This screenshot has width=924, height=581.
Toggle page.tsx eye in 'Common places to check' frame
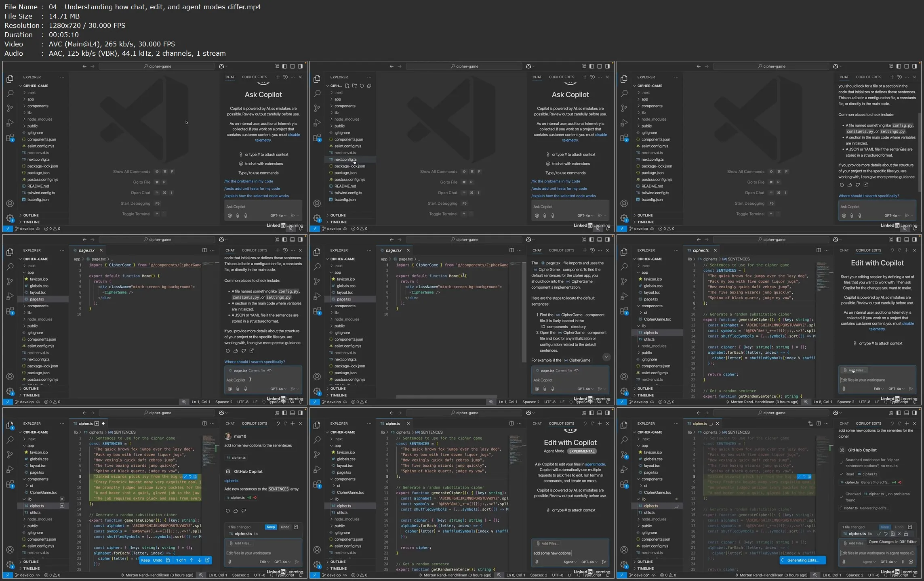click(269, 370)
